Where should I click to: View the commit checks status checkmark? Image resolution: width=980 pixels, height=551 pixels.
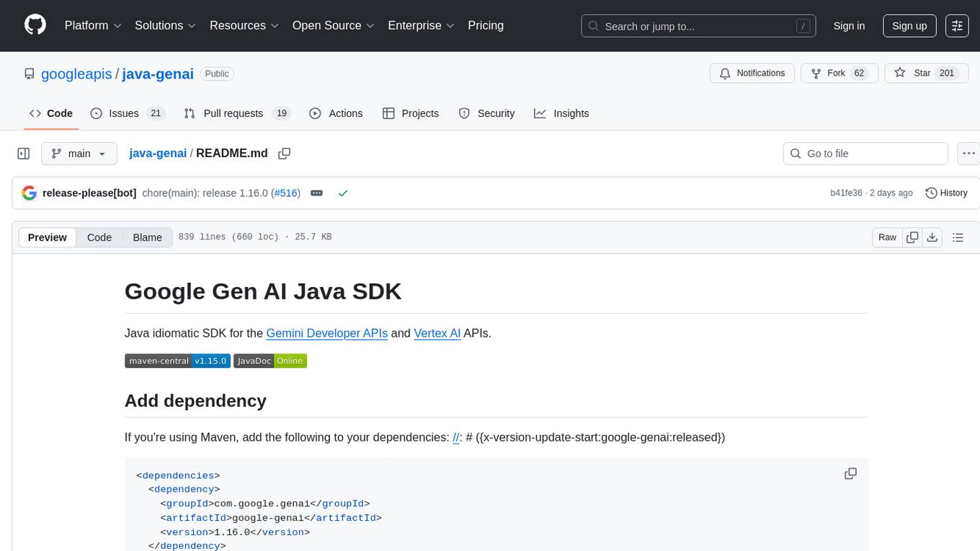(x=343, y=193)
